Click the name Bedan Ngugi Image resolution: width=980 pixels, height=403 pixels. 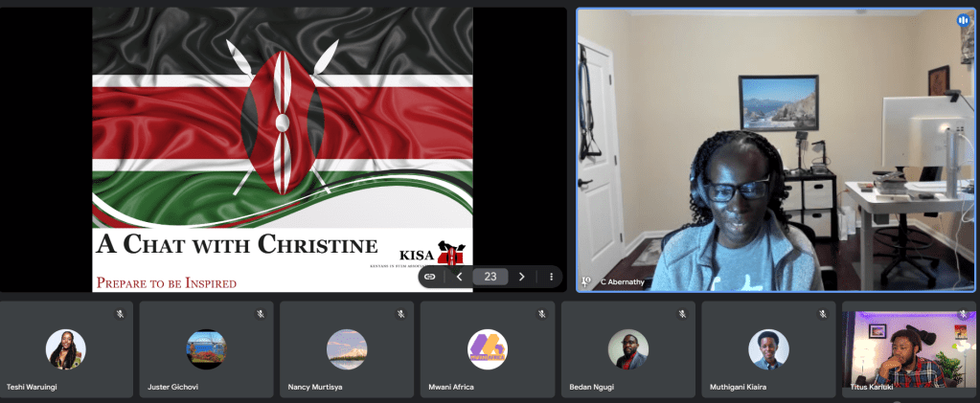click(591, 387)
